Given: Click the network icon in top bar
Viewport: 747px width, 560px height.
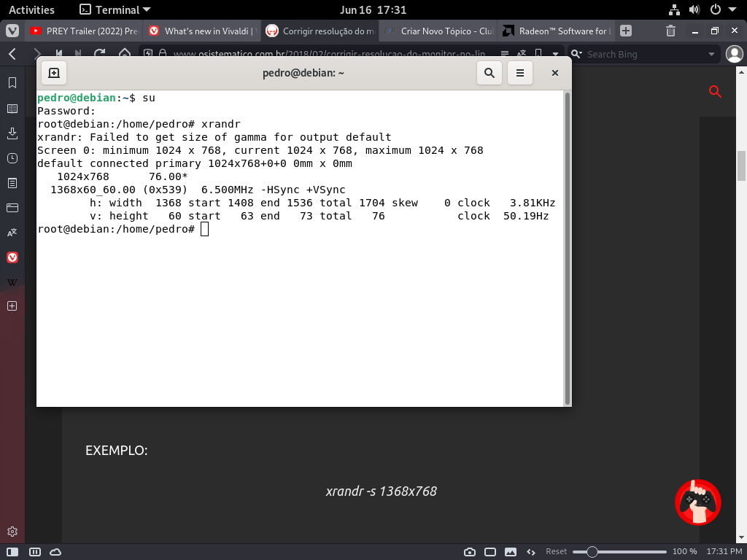Looking at the screenshot, I should (674, 9).
